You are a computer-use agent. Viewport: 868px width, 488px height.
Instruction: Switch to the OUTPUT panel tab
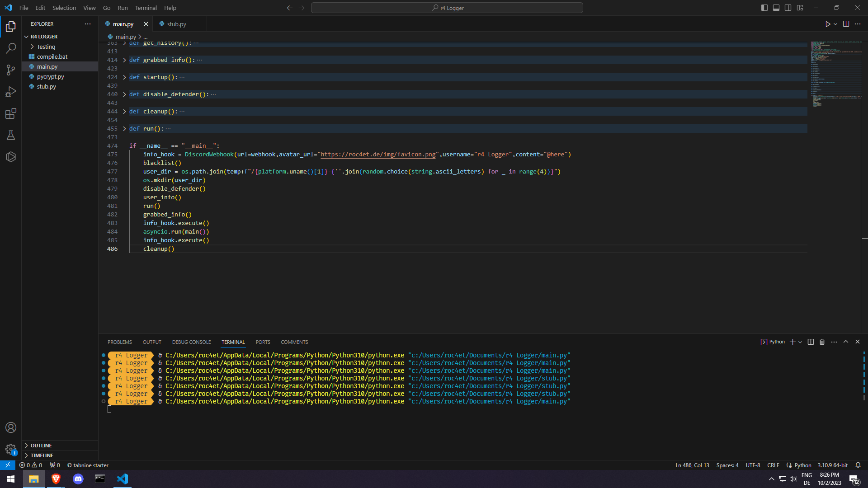(x=152, y=342)
